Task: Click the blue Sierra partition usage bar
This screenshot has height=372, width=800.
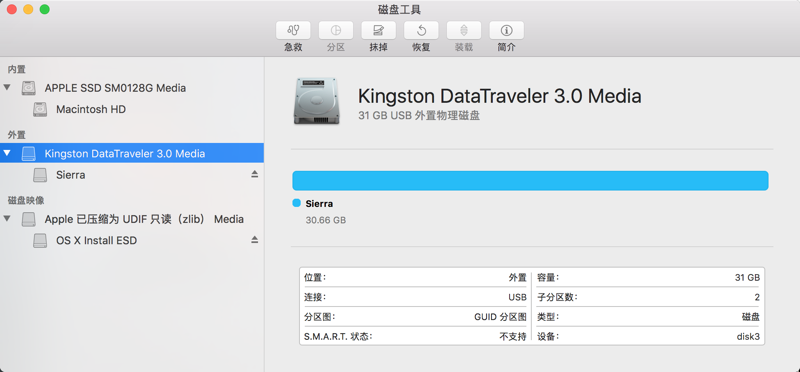Action: point(530,181)
